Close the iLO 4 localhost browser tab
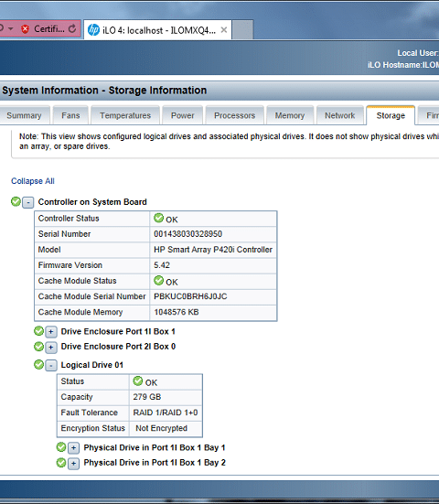 (224, 30)
